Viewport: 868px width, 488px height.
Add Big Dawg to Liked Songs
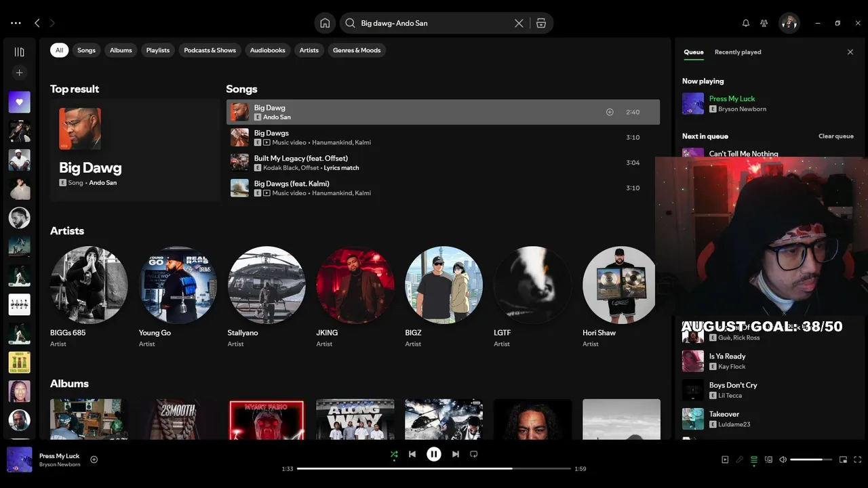610,112
